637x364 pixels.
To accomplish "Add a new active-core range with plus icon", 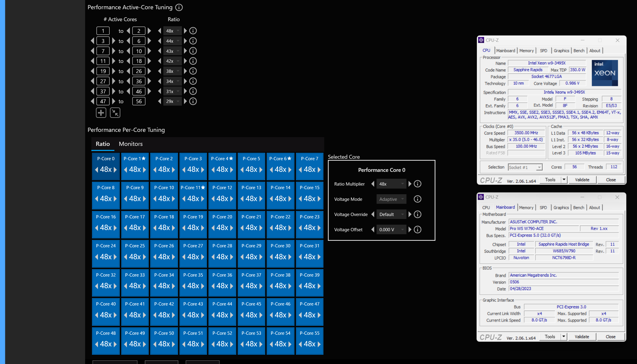I will pos(101,113).
